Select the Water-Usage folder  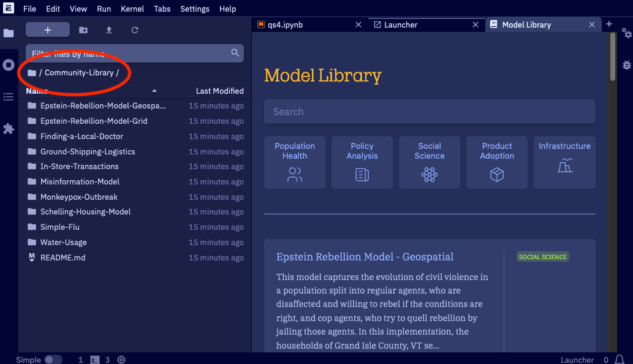(135, 242)
